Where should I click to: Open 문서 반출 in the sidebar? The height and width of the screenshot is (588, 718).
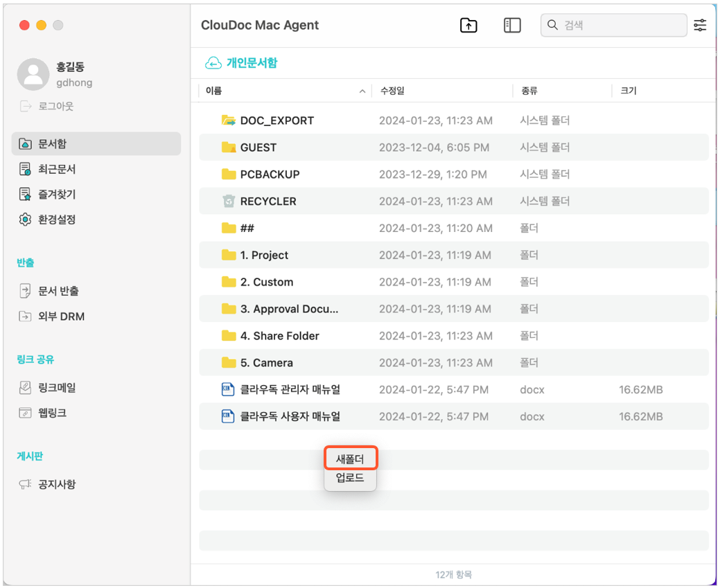[x=58, y=291]
